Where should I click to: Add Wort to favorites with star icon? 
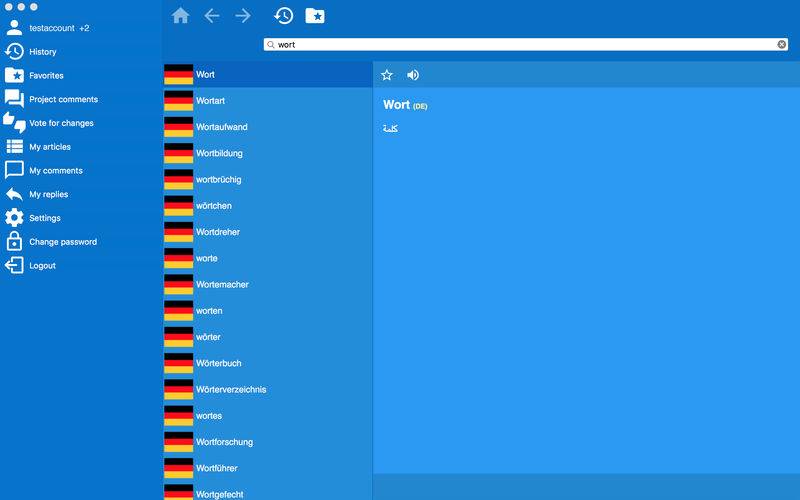pyautogui.click(x=387, y=76)
